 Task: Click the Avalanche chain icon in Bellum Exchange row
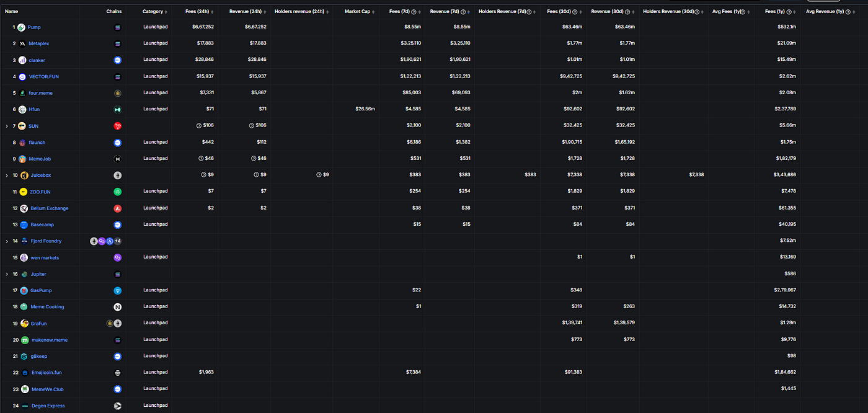pos(118,208)
